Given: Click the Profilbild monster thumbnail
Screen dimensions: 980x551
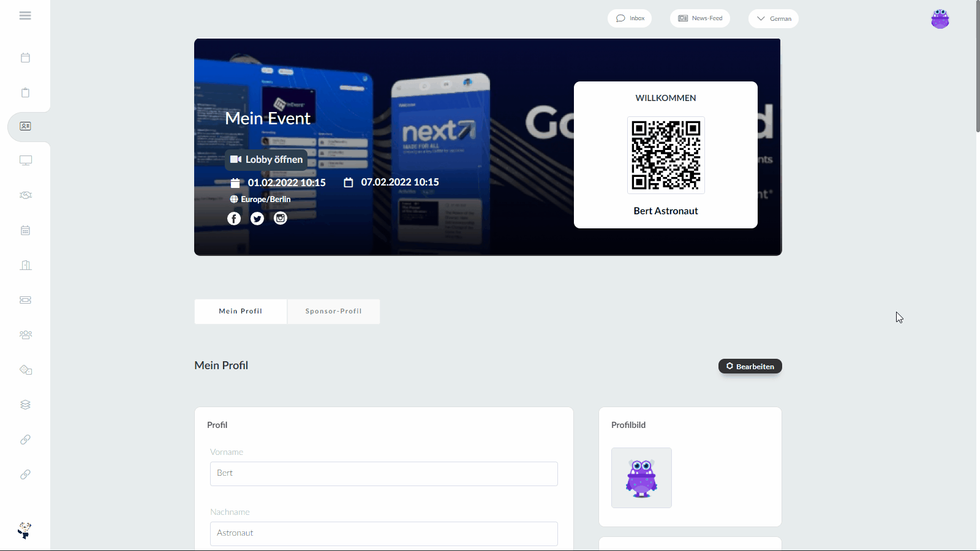Looking at the screenshot, I should pyautogui.click(x=641, y=478).
